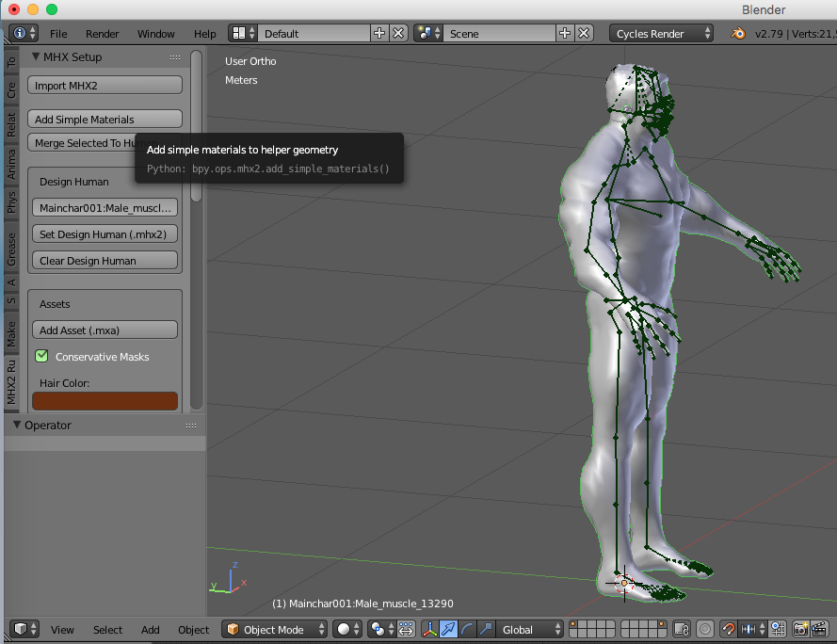Open the Add menu
This screenshot has height=644, width=837.
point(150,630)
